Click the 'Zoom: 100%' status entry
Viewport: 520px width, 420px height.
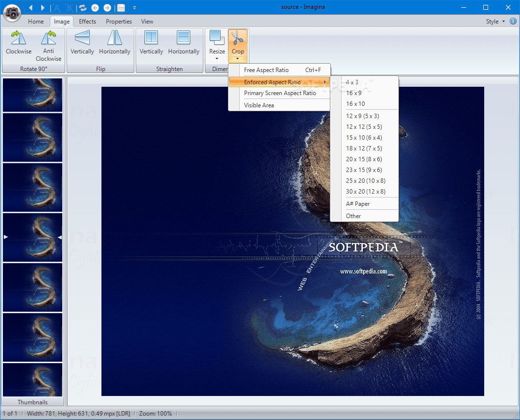[155, 413]
